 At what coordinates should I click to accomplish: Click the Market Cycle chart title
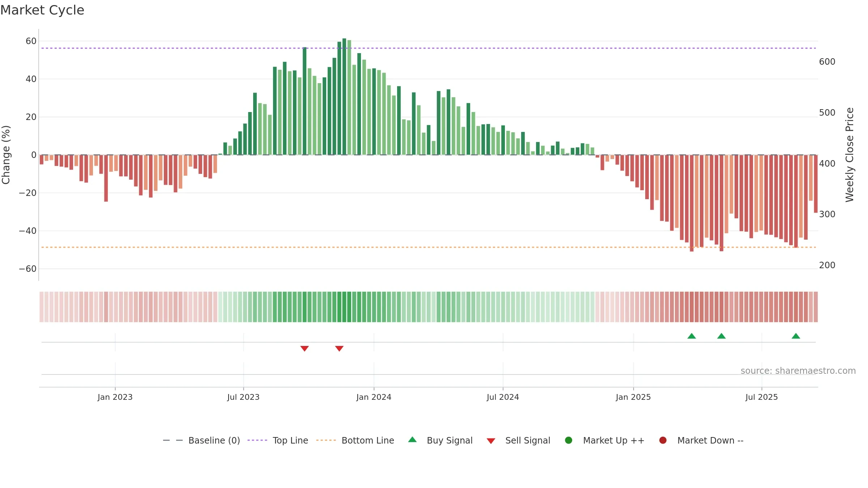(x=42, y=10)
